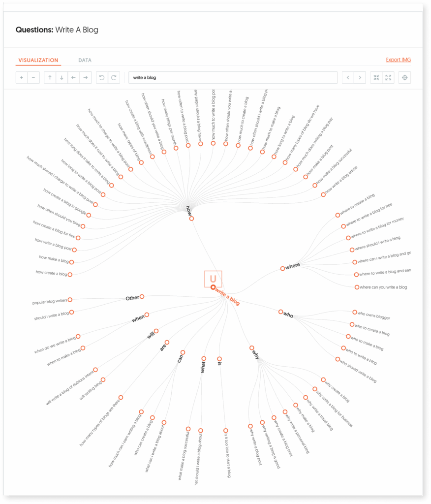Screen dimensions: 431x504
Task: Click the Export IMG link
Action: (398, 59)
